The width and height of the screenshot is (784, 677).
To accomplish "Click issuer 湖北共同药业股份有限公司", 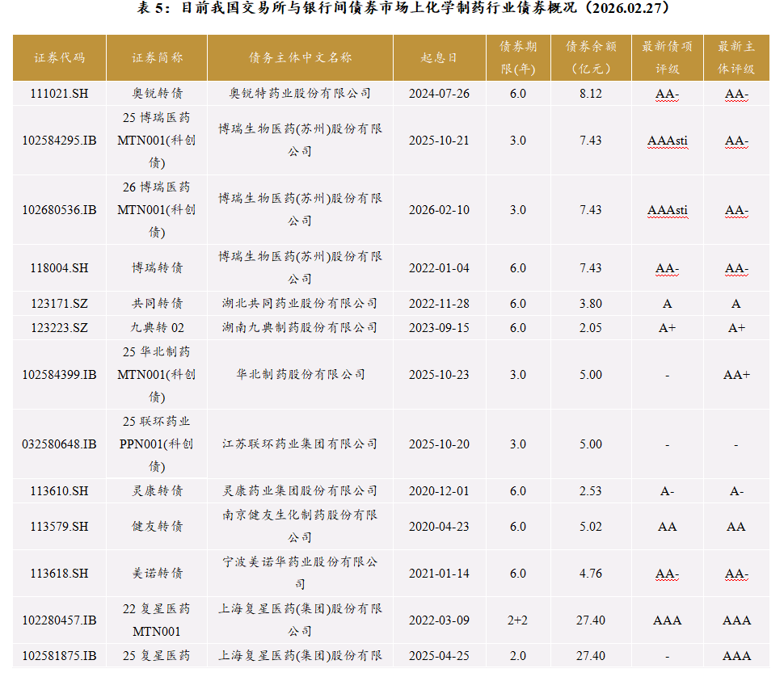I will tap(300, 304).
